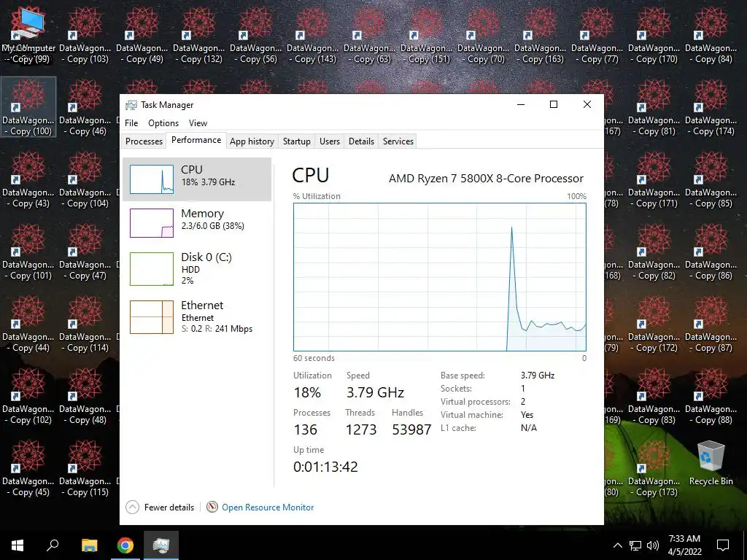
Task: Select DataWagon Copy (77) desktop shortcut
Action: tap(597, 35)
